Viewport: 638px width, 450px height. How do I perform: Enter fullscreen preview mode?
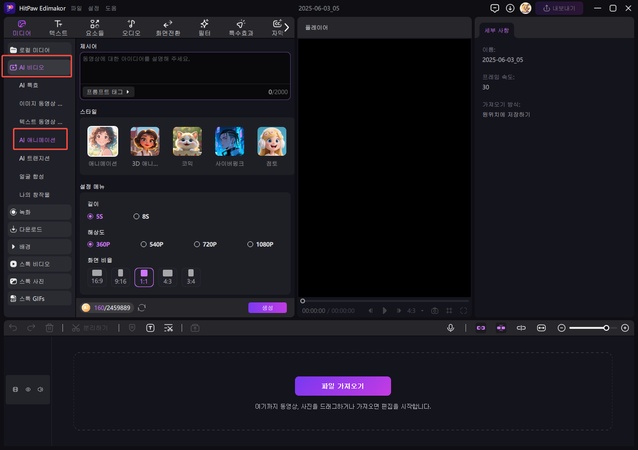[463, 310]
